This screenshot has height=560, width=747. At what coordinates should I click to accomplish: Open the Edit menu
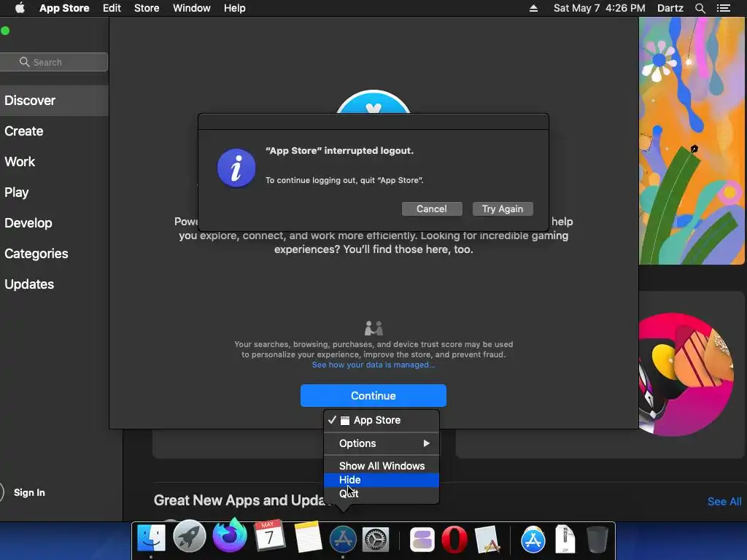(x=112, y=8)
